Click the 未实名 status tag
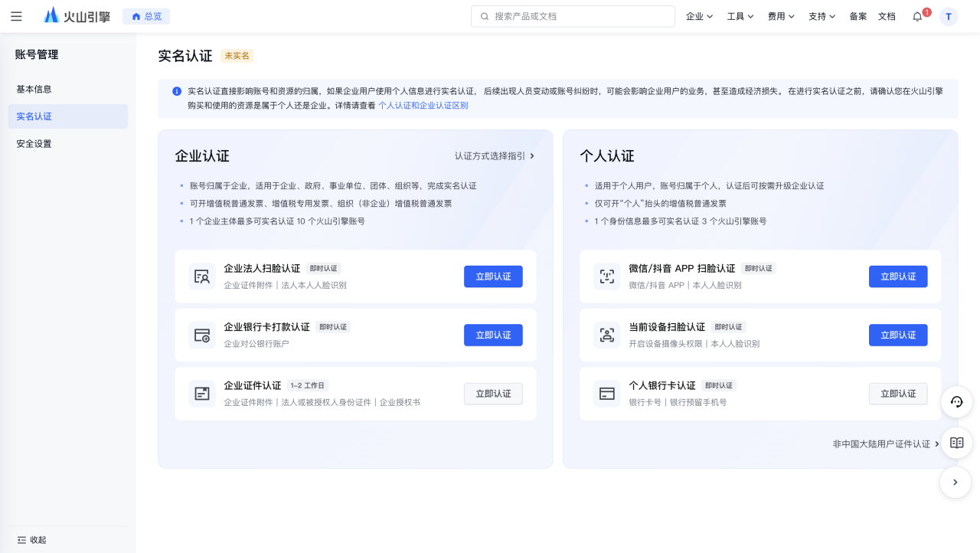The image size is (980, 553). point(237,56)
